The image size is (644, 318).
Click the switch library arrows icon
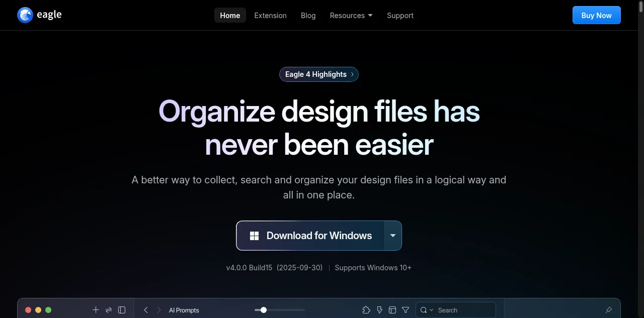109,310
